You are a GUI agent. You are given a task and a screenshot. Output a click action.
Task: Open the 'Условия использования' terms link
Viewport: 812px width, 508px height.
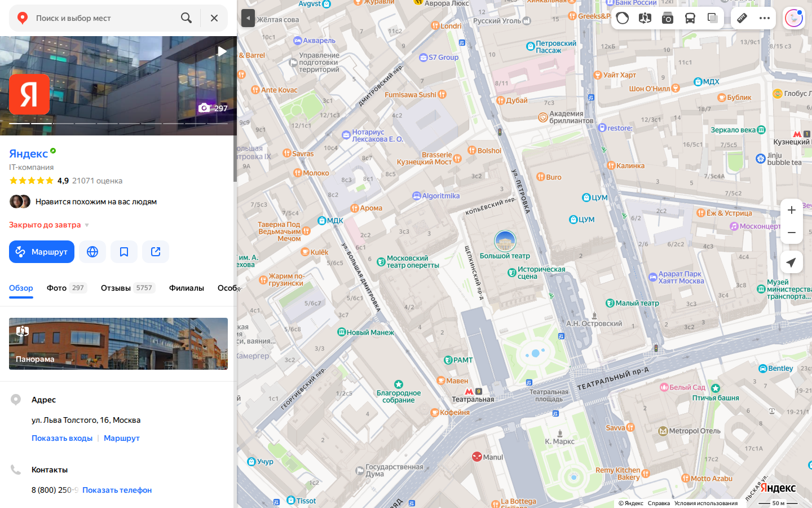point(706,503)
